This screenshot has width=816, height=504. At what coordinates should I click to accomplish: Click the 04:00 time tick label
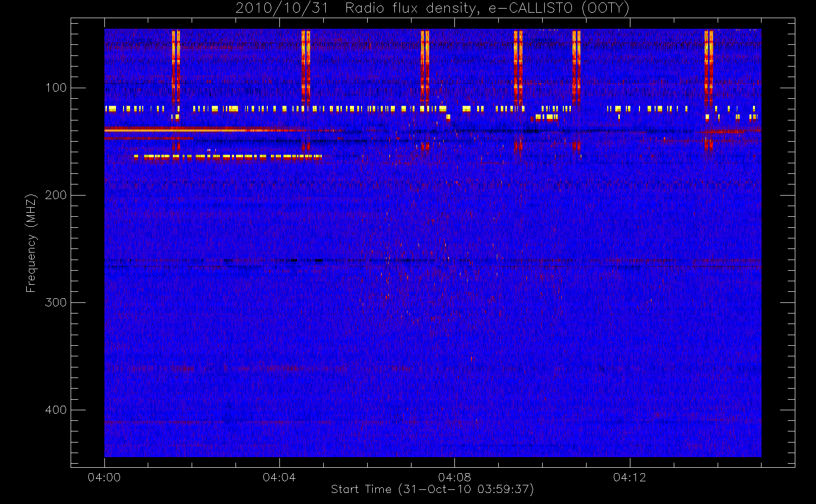(x=104, y=477)
